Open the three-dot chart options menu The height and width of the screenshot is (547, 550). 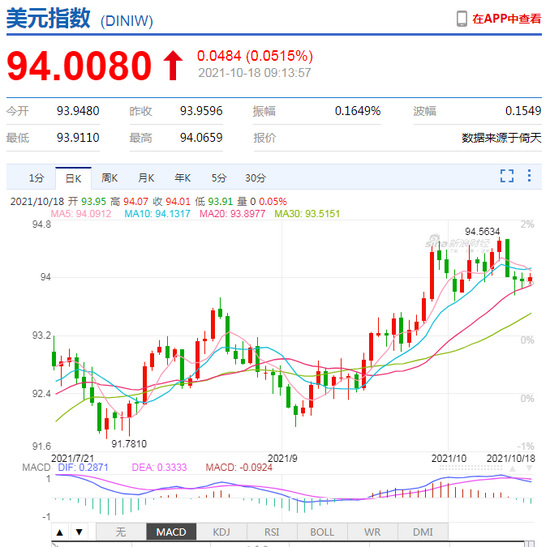[x=529, y=175]
